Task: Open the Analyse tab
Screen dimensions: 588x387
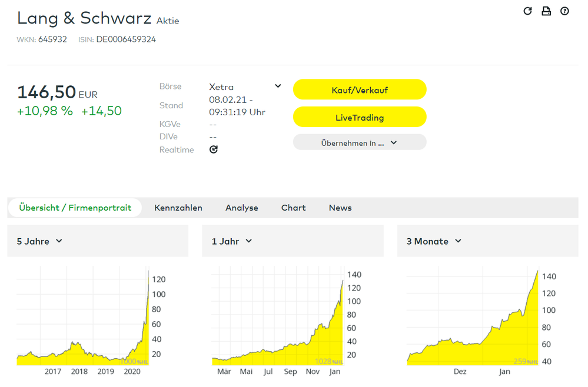Action: (241, 208)
